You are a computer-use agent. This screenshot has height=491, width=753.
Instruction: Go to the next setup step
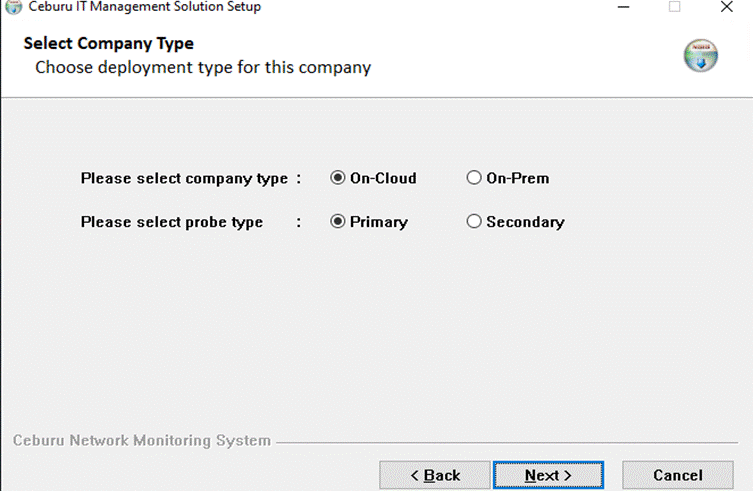point(548,475)
